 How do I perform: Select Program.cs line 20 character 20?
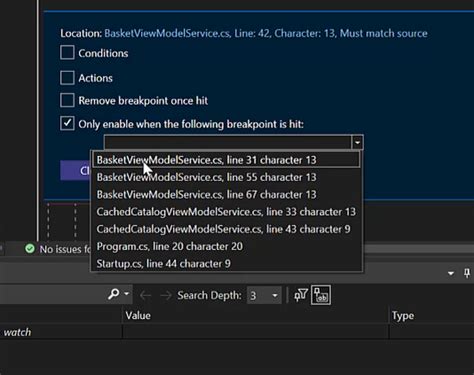tap(226, 247)
